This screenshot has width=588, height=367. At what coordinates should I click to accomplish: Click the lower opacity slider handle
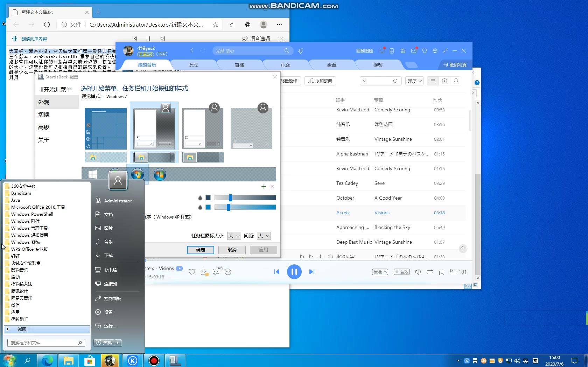(x=228, y=207)
